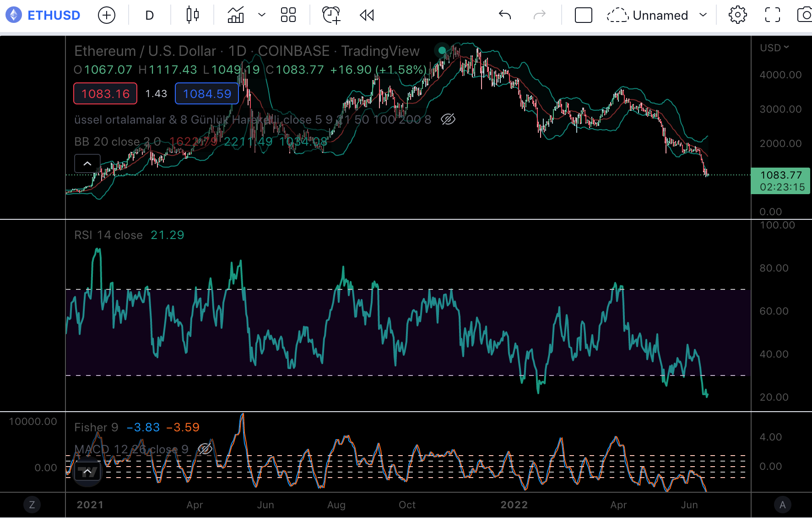Image resolution: width=812 pixels, height=522 pixels.
Task: Click the 2021 label on time axis
Action: (90, 505)
